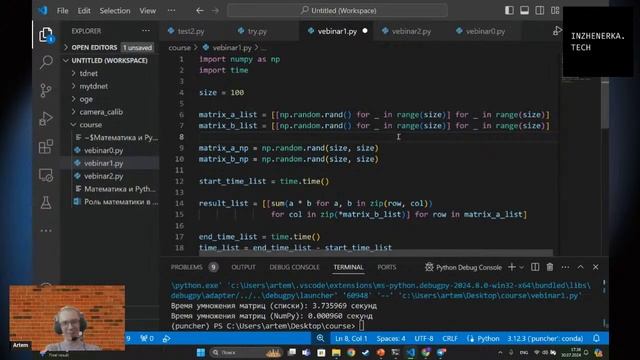The width and height of the screenshot is (640, 360).
Task: Toggle the bottom panel layout icon
Action: (524, 11)
